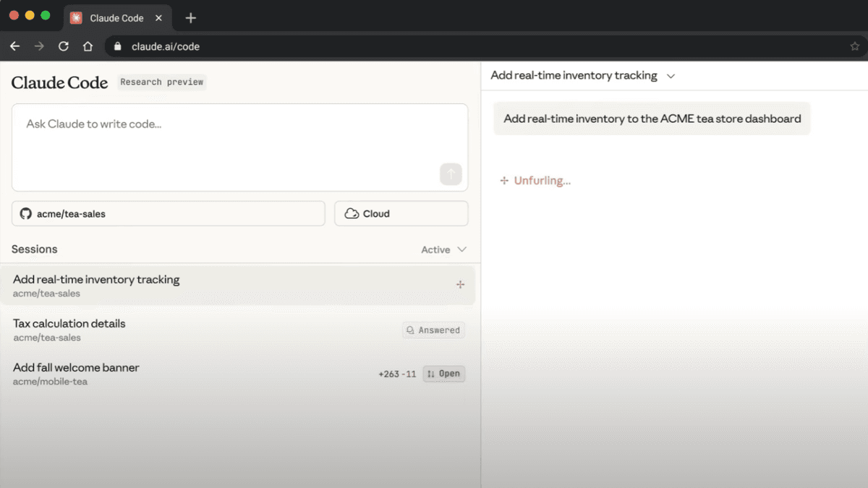Click the Open pull request badge
Screen dimensions: 868x488
pos(443,374)
